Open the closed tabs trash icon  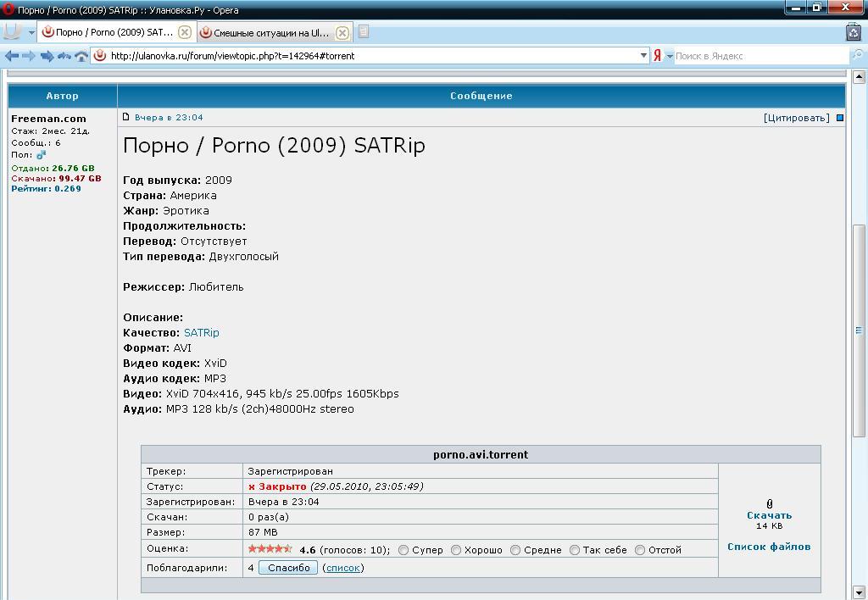pyautogui.click(x=854, y=32)
